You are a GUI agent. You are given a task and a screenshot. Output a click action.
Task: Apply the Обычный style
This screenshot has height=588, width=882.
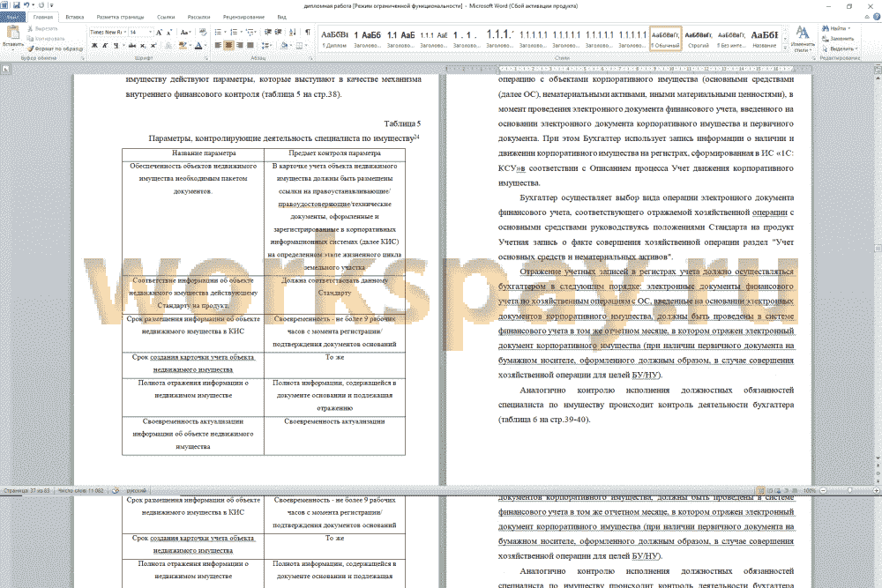point(665,39)
